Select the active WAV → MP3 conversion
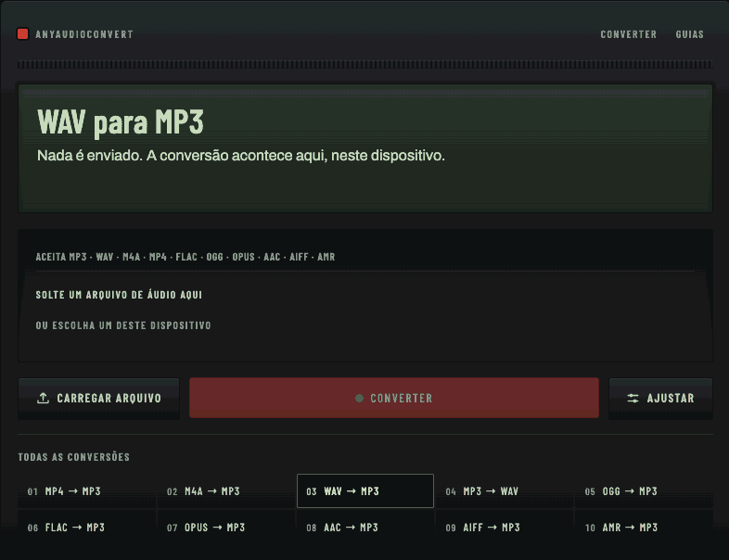Image resolution: width=729 pixels, height=560 pixels. pyautogui.click(x=365, y=491)
